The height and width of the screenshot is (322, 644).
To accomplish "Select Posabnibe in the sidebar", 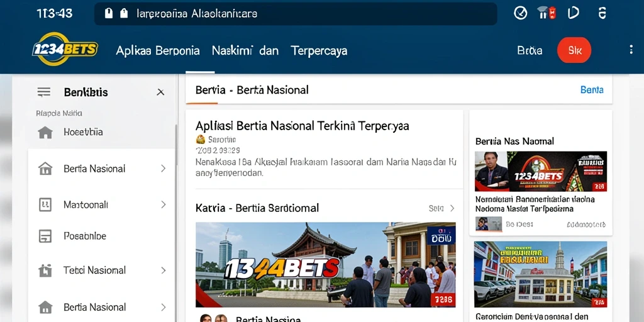I will tap(85, 236).
